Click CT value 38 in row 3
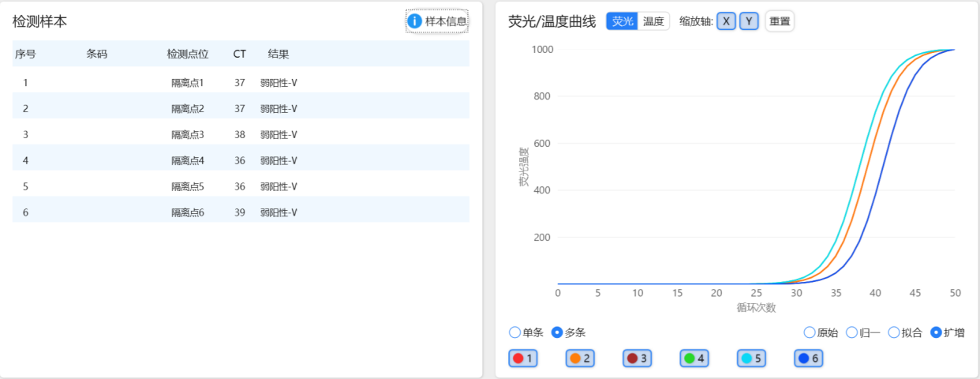Image resolution: width=980 pixels, height=379 pixels. click(240, 134)
